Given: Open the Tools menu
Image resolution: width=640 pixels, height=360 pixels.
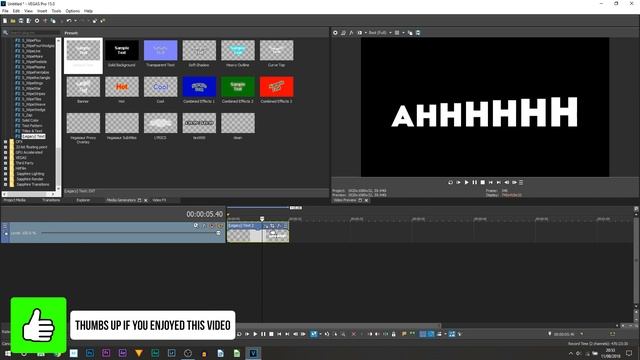Looking at the screenshot, I should [56, 11].
